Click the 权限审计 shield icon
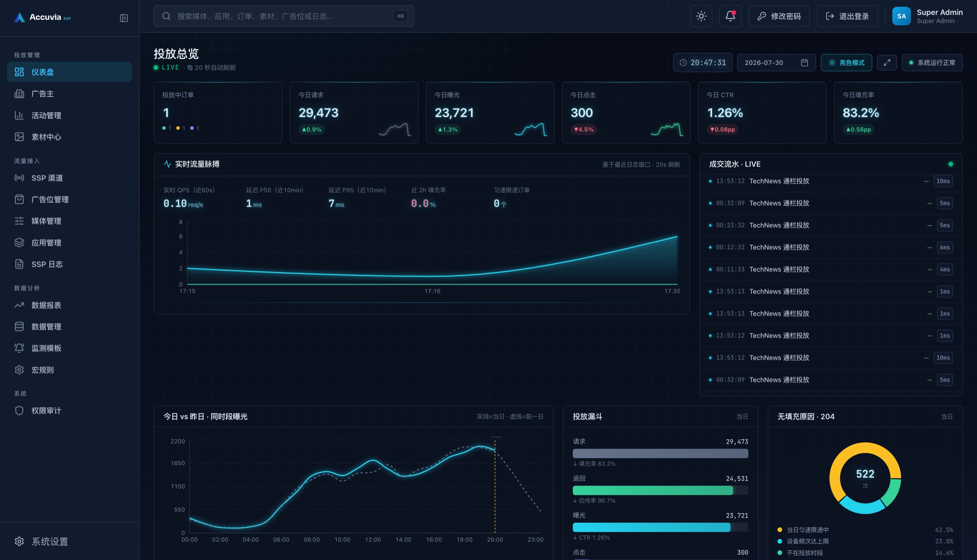Viewport: 977px width, 560px height. [x=19, y=411]
